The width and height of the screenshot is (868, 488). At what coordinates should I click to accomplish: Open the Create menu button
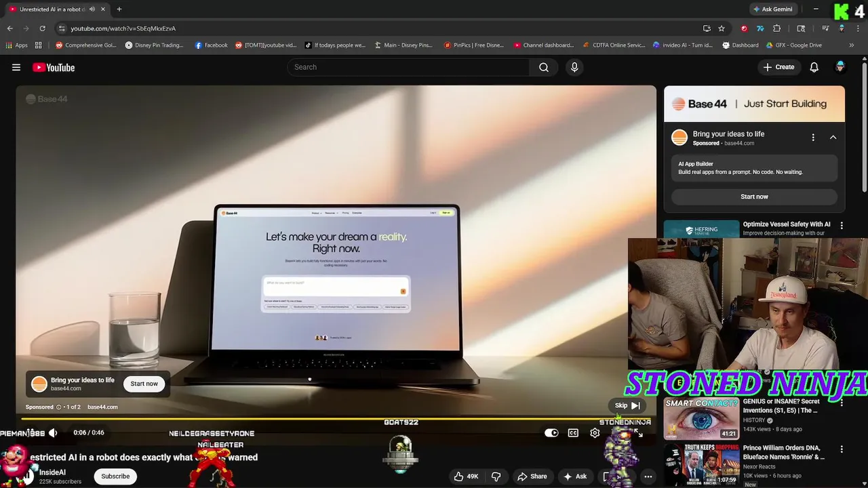(x=778, y=67)
